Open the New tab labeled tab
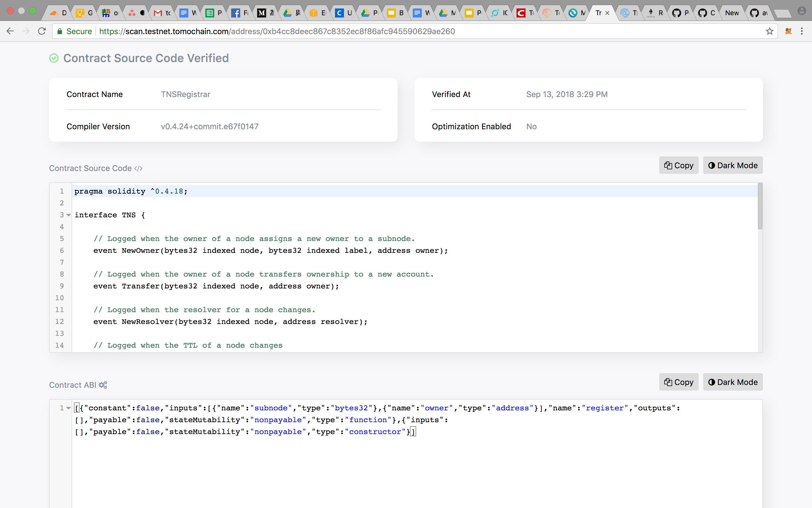 pos(733,13)
